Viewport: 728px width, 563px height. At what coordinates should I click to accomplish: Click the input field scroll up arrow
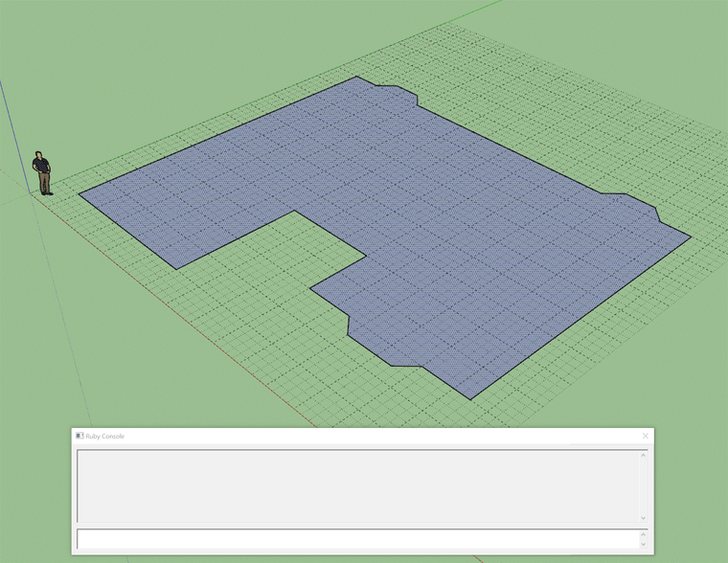point(643,533)
